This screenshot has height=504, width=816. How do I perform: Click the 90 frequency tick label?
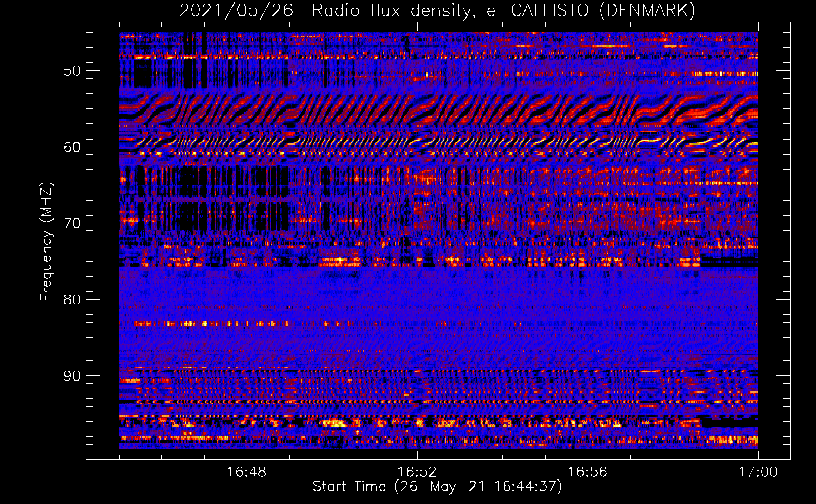click(72, 376)
